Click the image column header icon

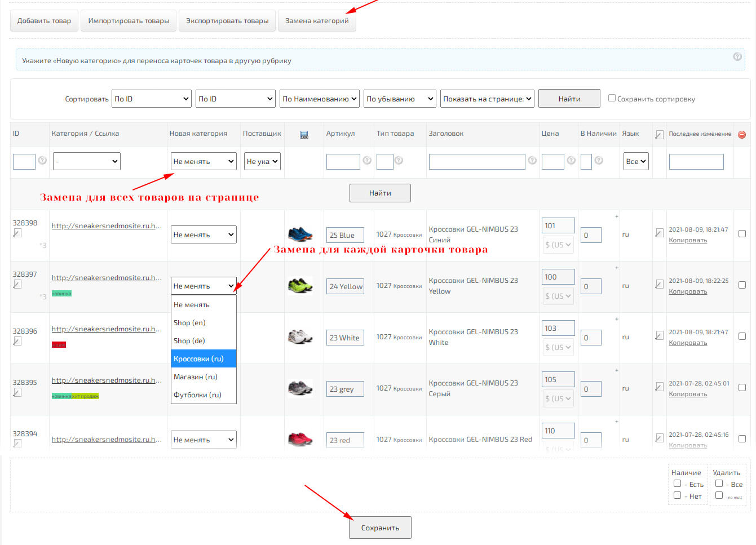point(304,135)
